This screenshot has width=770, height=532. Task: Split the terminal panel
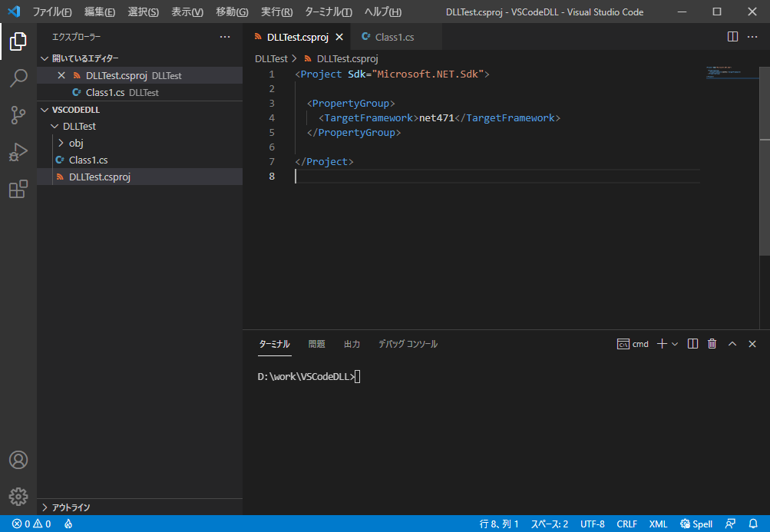tap(693, 344)
